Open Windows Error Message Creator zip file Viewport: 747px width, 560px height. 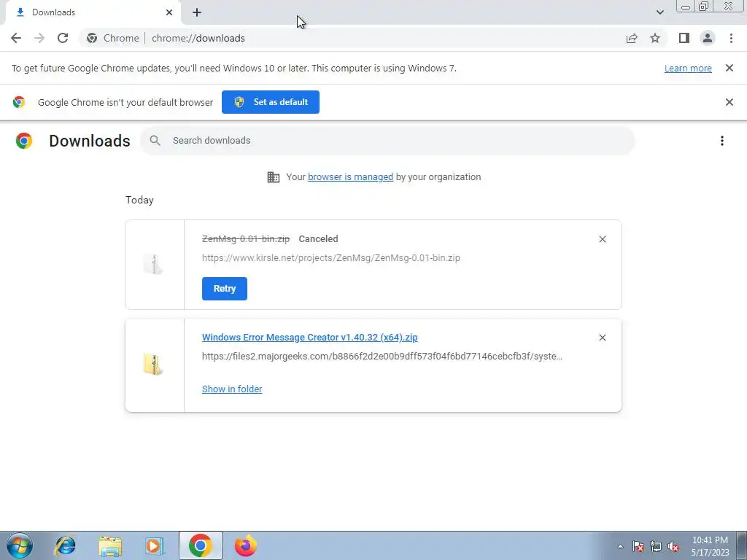(x=309, y=337)
